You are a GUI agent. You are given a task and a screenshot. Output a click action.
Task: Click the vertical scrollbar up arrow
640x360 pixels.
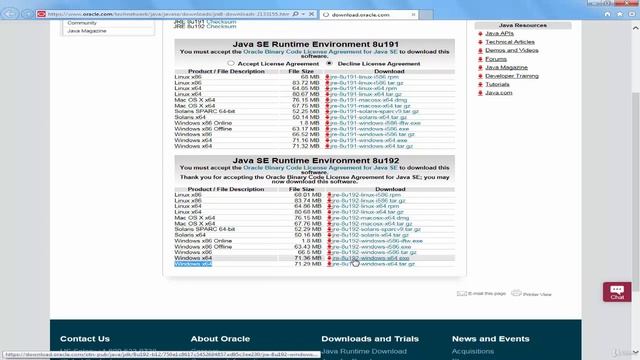(x=635, y=28)
